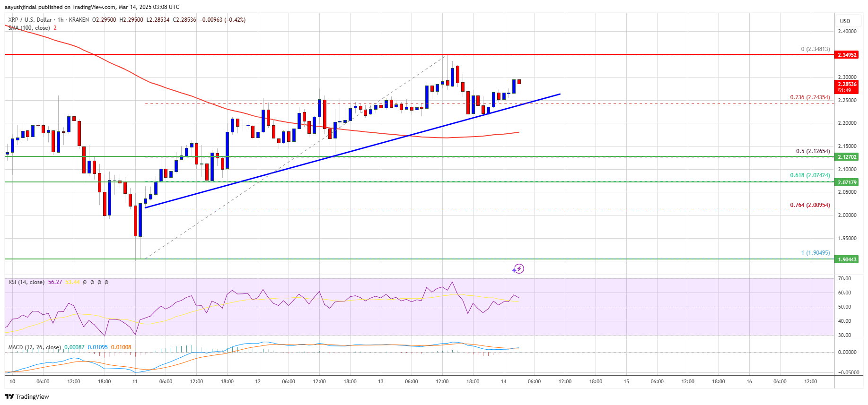Click the 0.764 (2.00954) Fibonacci level label
The image size is (868, 405).
click(810, 205)
